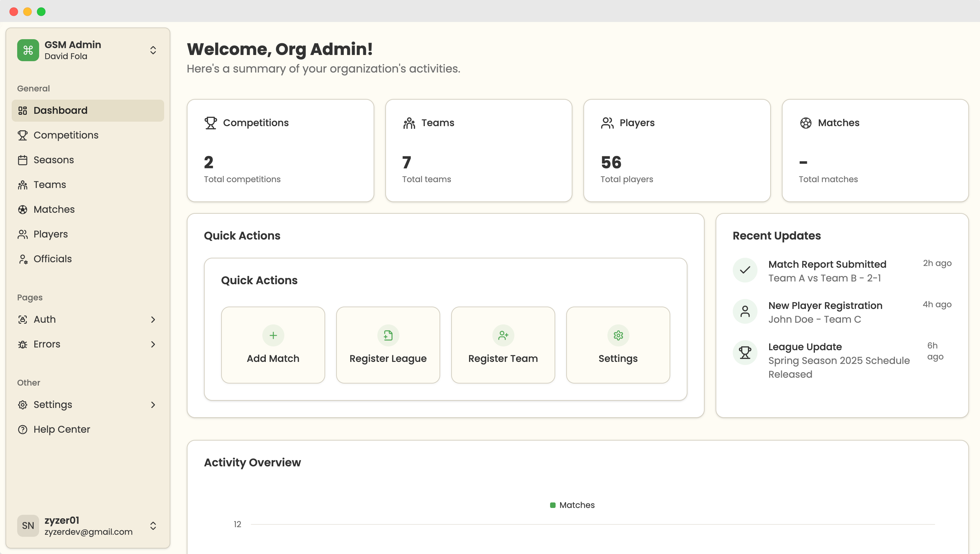This screenshot has width=980, height=554.
Task: Click the plus icon on Add Match
Action: pyautogui.click(x=273, y=335)
